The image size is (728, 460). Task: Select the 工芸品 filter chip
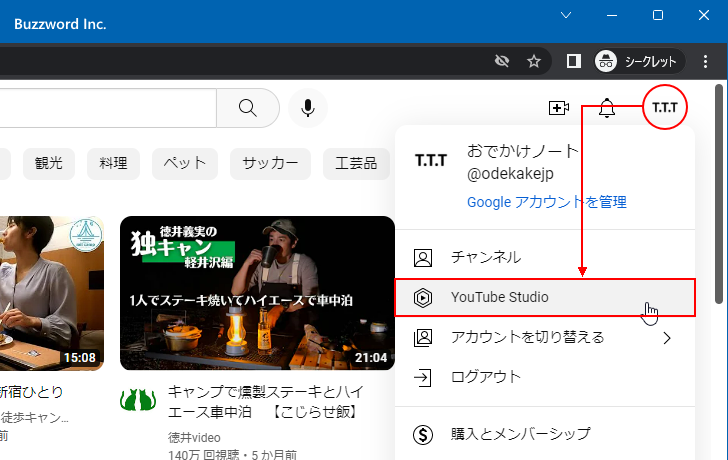click(356, 163)
